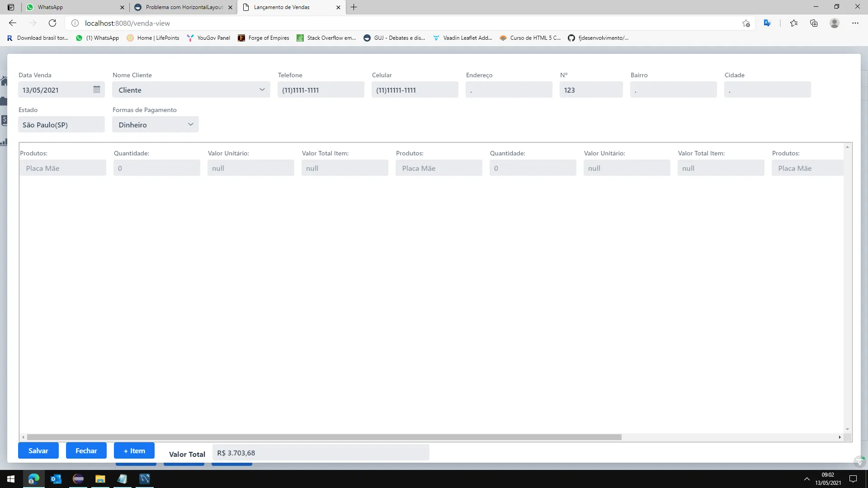This screenshot has height=488, width=868.
Task: Open File Explorer from the taskbar
Action: tap(100, 479)
